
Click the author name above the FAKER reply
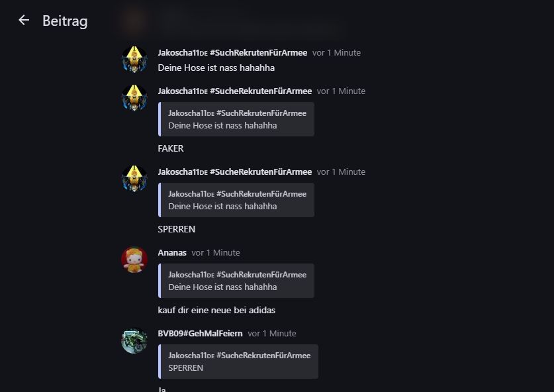pyautogui.click(x=234, y=91)
